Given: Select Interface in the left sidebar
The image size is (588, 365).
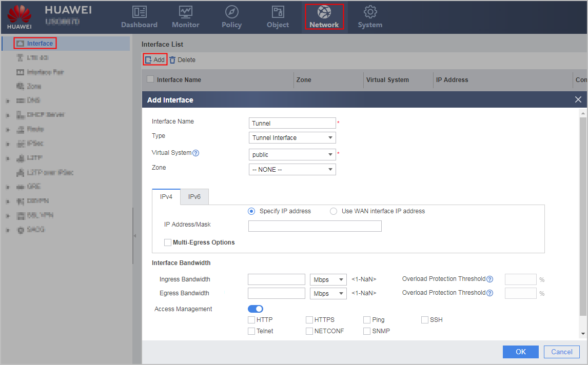Looking at the screenshot, I should pos(40,44).
